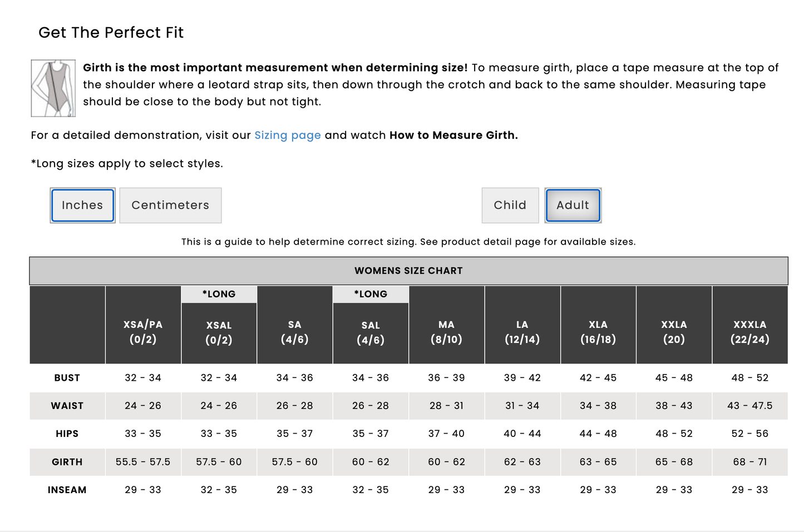Click the XXLA (20) column header
804x532 pixels.
[x=674, y=332]
